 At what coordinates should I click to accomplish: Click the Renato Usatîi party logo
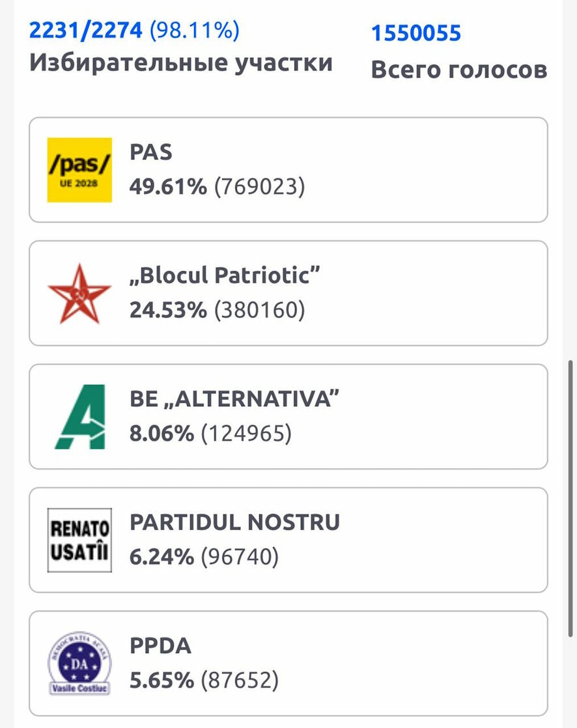[79, 540]
